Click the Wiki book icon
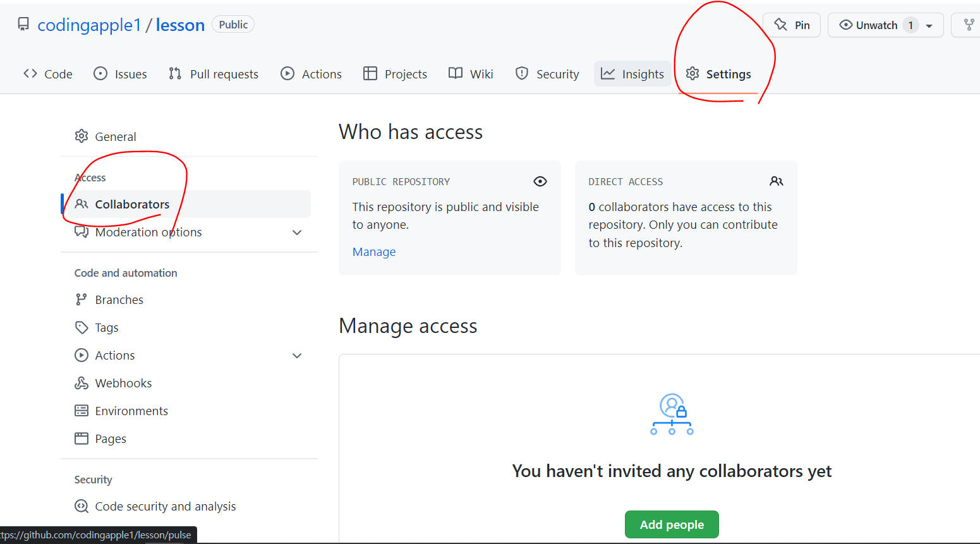The width and height of the screenshot is (980, 544). point(456,73)
